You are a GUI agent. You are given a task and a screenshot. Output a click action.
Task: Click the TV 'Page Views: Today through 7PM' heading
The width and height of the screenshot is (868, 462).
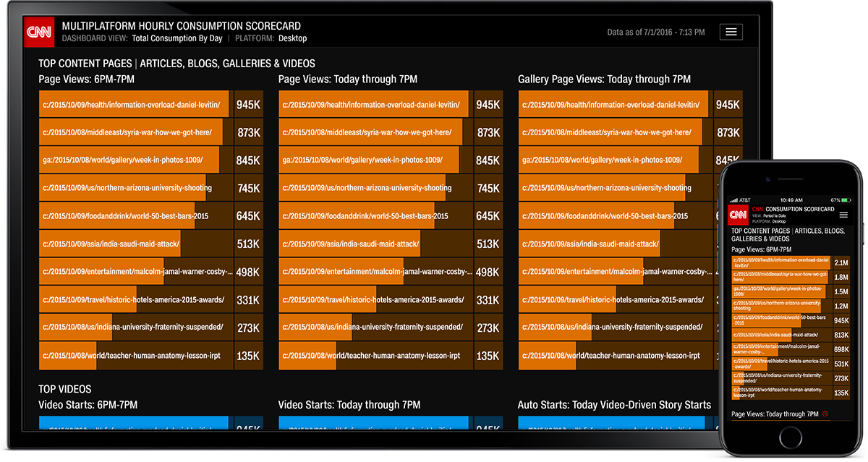tap(348, 79)
